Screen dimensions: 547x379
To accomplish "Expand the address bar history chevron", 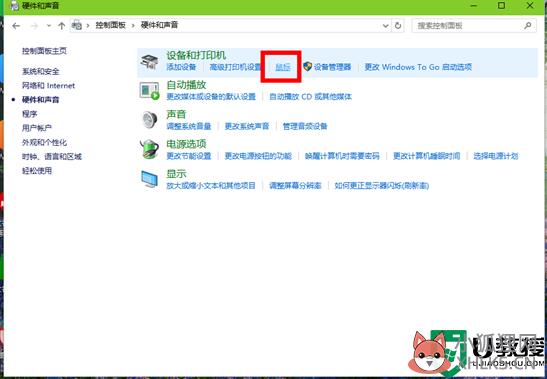I will (x=385, y=25).
